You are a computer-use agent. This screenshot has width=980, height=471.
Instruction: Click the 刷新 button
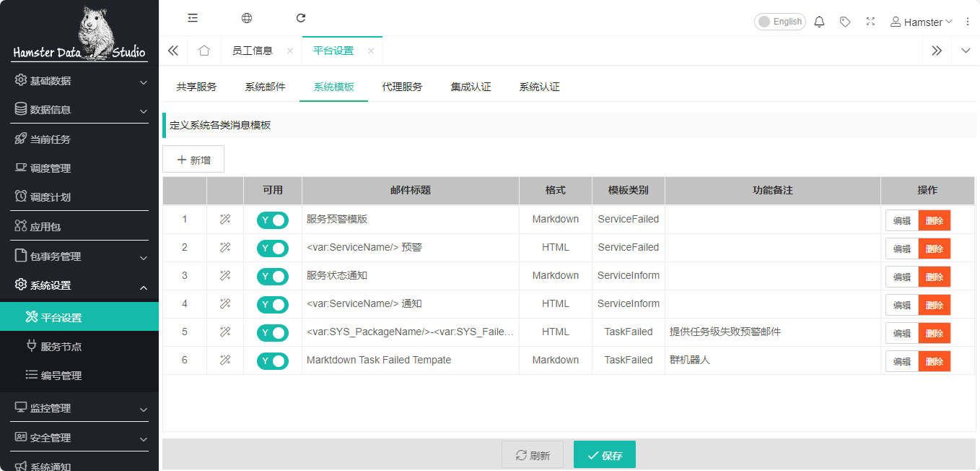[x=533, y=455]
